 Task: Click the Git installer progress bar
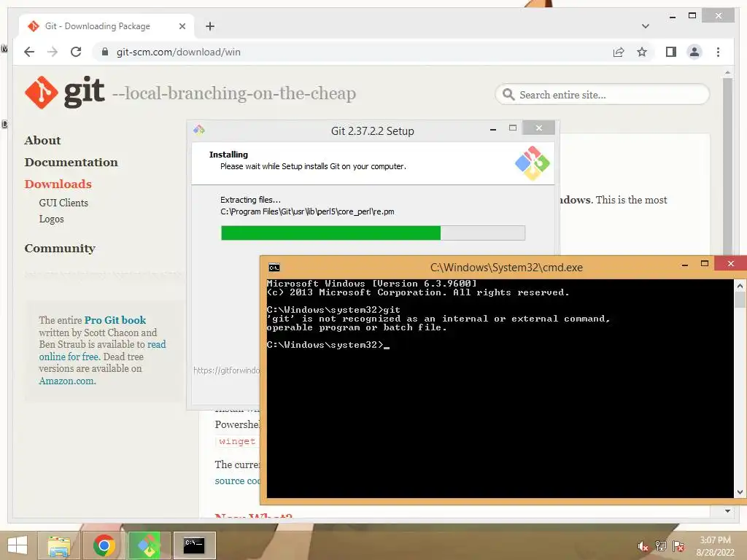[373, 233]
